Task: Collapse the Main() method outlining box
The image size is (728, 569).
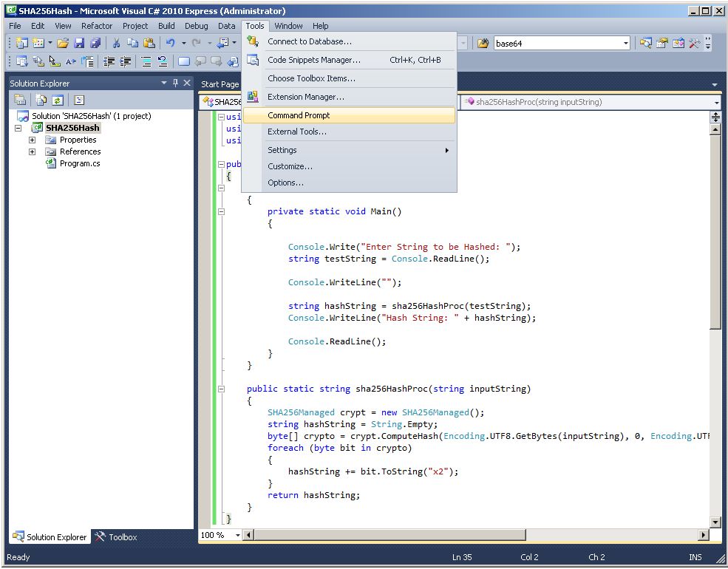Action: pos(221,211)
